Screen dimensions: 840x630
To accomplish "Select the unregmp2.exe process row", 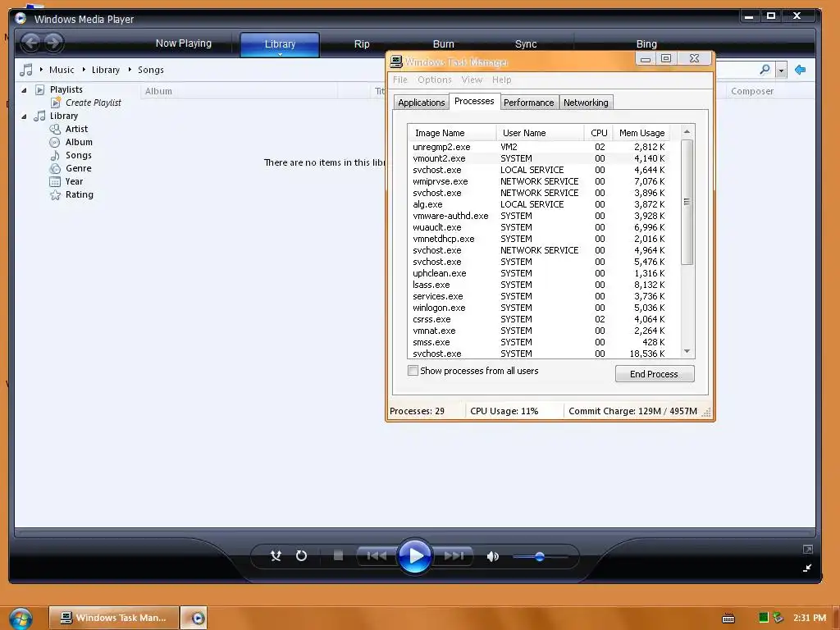I will 539,147.
